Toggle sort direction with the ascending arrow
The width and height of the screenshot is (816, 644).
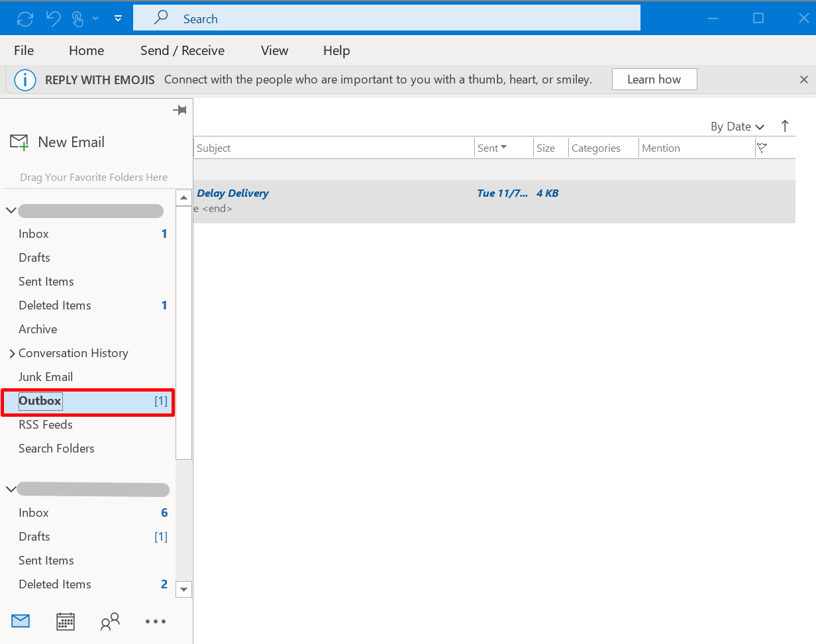[x=785, y=126]
